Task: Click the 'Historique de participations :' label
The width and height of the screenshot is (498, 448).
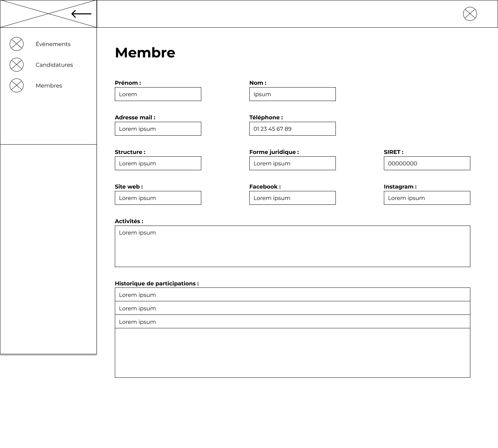Action: pyautogui.click(x=157, y=283)
